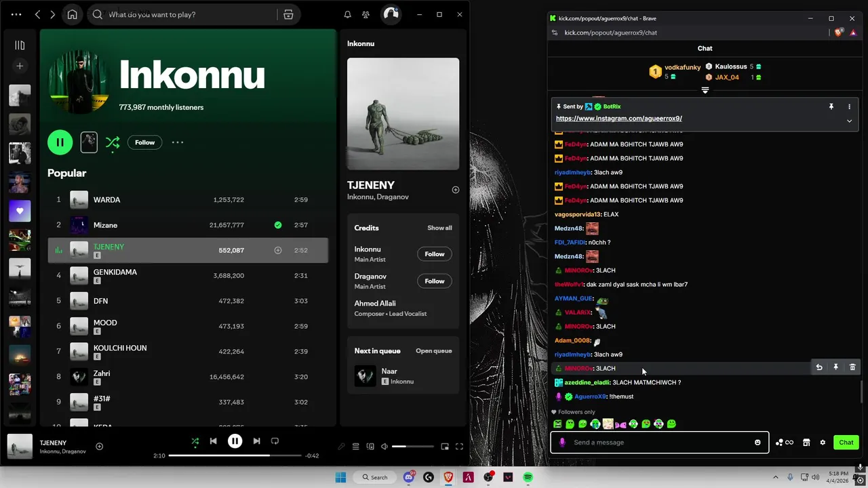
Task: Open Lyrics microphone icon in player bar
Action: 341,447
